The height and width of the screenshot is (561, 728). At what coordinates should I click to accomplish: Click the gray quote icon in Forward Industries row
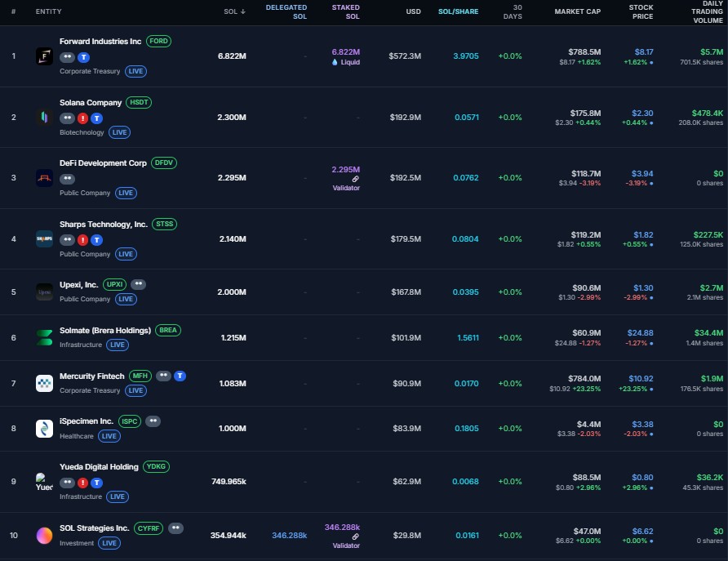67,57
